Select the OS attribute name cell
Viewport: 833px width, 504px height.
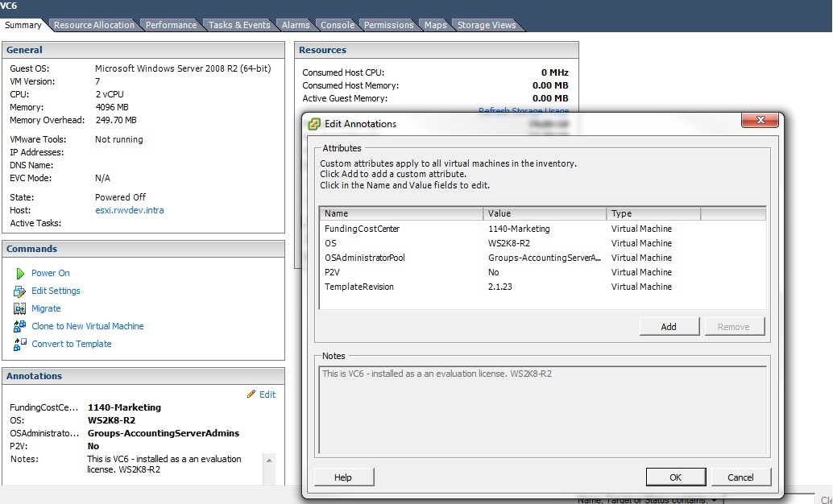click(330, 243)
